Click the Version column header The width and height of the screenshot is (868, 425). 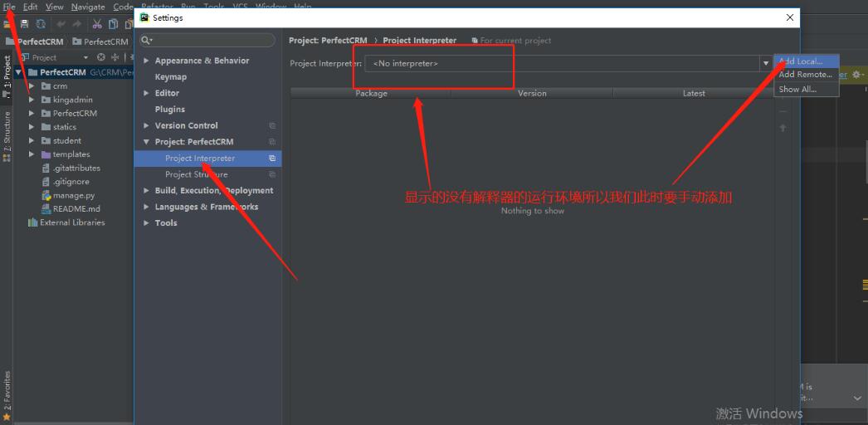[x=532, y=94]
